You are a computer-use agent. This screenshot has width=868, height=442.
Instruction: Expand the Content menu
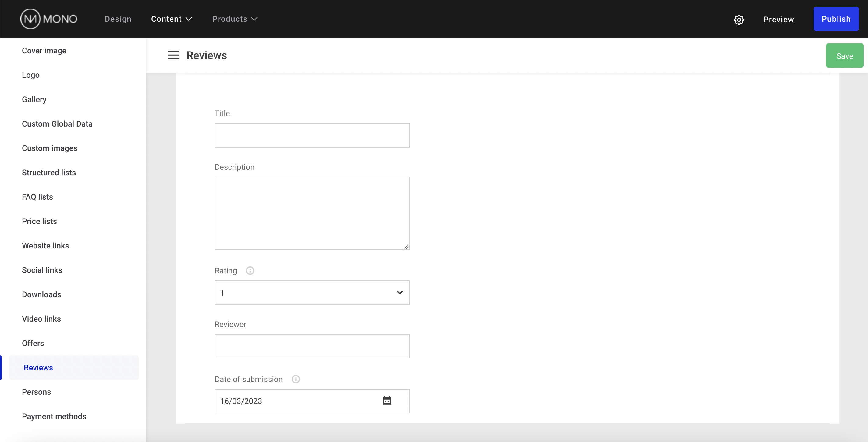click(x=171, y=19)
